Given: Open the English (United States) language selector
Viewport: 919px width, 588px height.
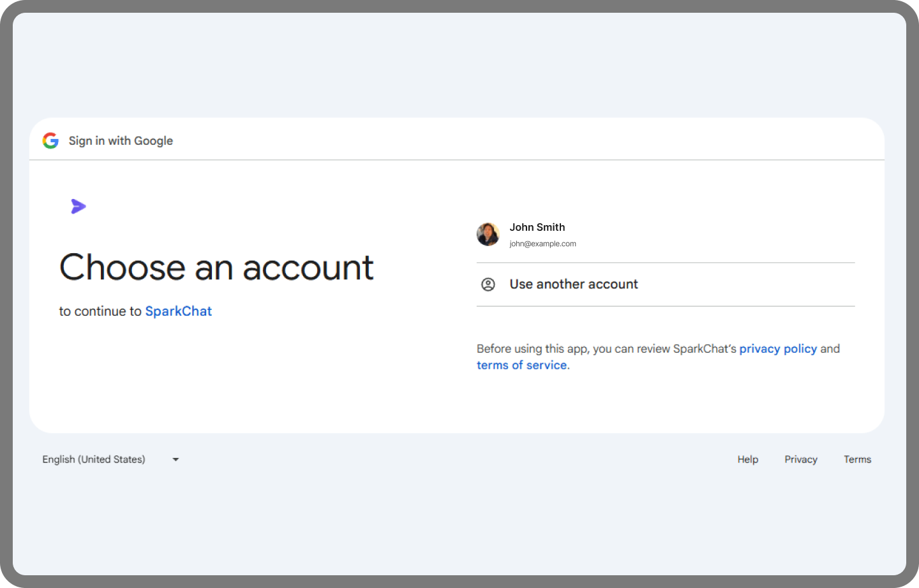Looking at the screenshot, I should (x=94, y=459).
